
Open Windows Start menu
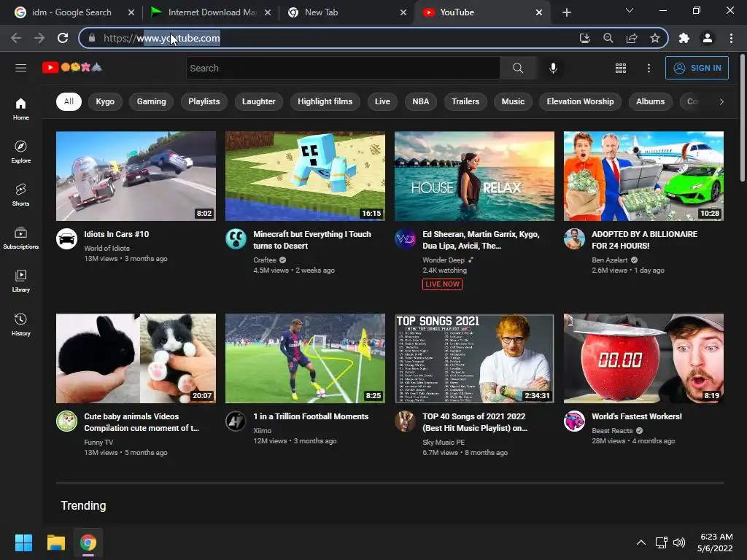pos(23,542)
